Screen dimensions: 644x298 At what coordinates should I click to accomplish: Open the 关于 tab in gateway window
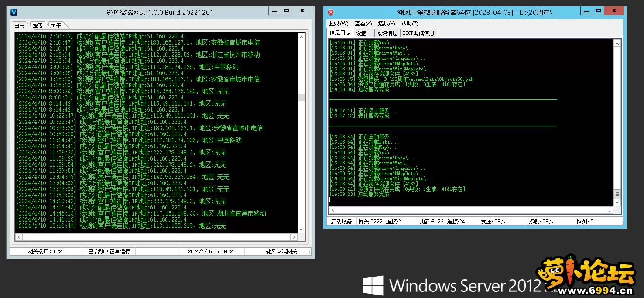tap(55, 26)
